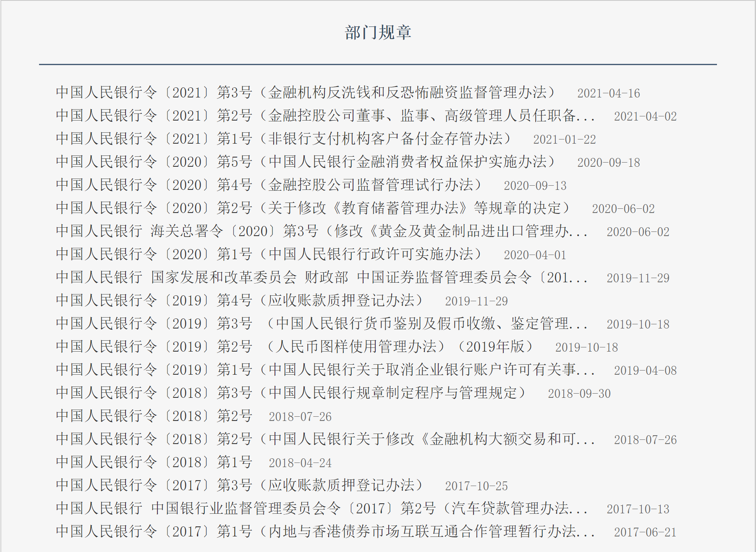Image resolution: width=756 pixels, height=552 pixels.
Task: Open 2020 第1号 中国人民银行行政许可实施办法 link
Action: (269, 254)
